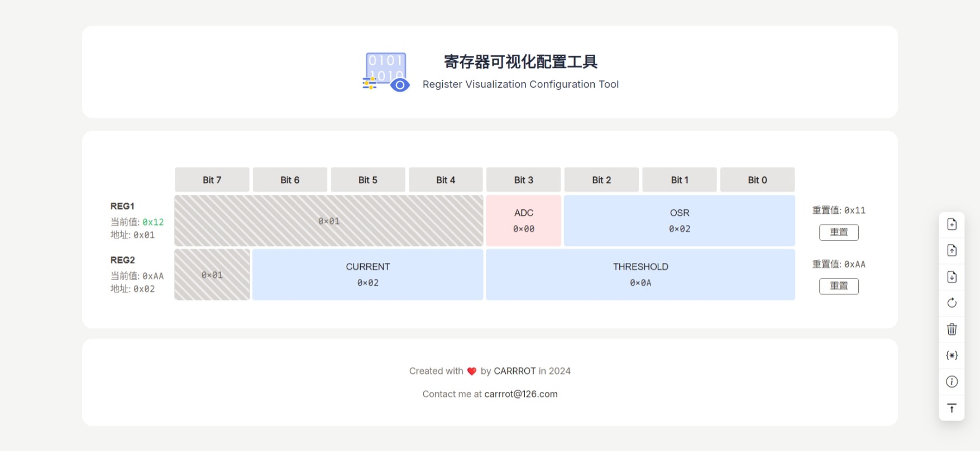Click the trash can delete icon
The height and width of the screenshot is (451, 980).
point(952,329)
